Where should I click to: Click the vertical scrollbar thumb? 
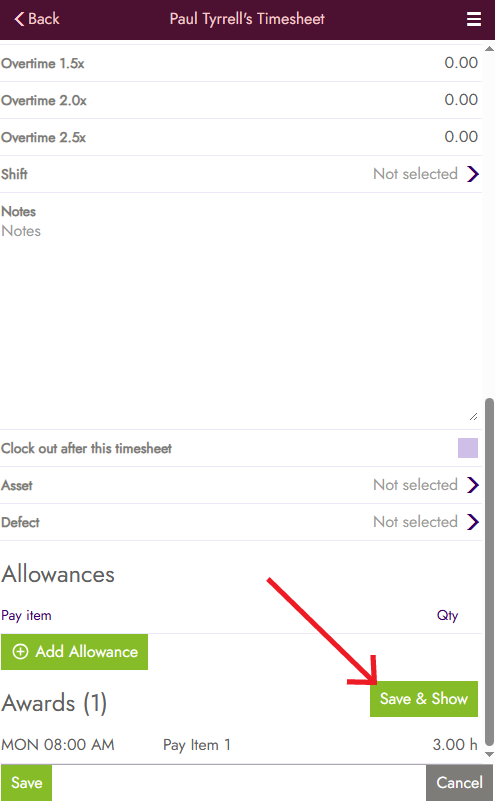coord(489,572)
